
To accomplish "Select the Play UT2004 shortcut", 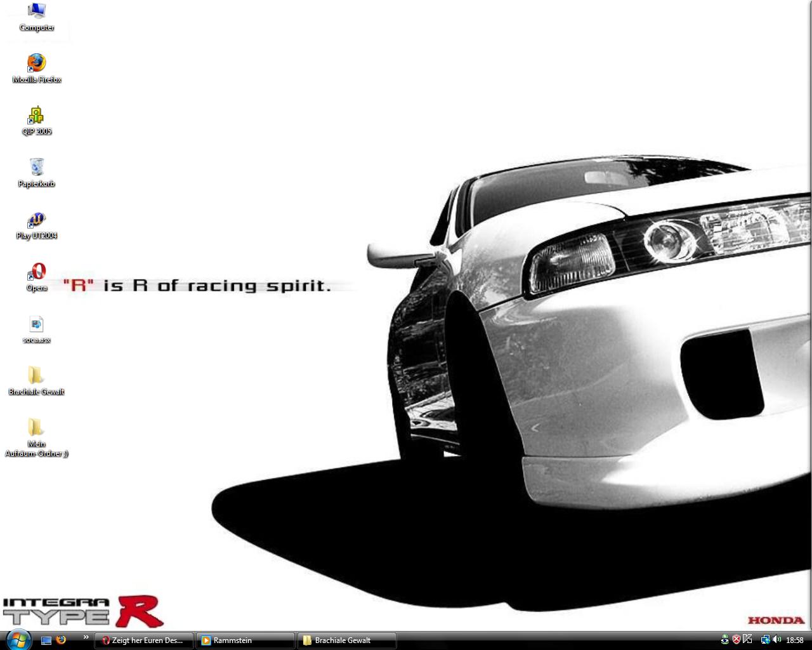I will (x=37, y=225).
